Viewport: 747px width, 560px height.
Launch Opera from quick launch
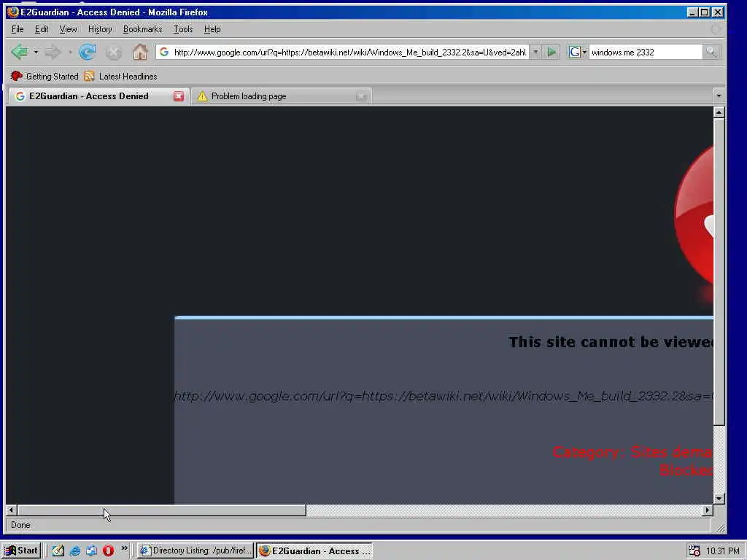pyautogui.click(x=108, y=551)
